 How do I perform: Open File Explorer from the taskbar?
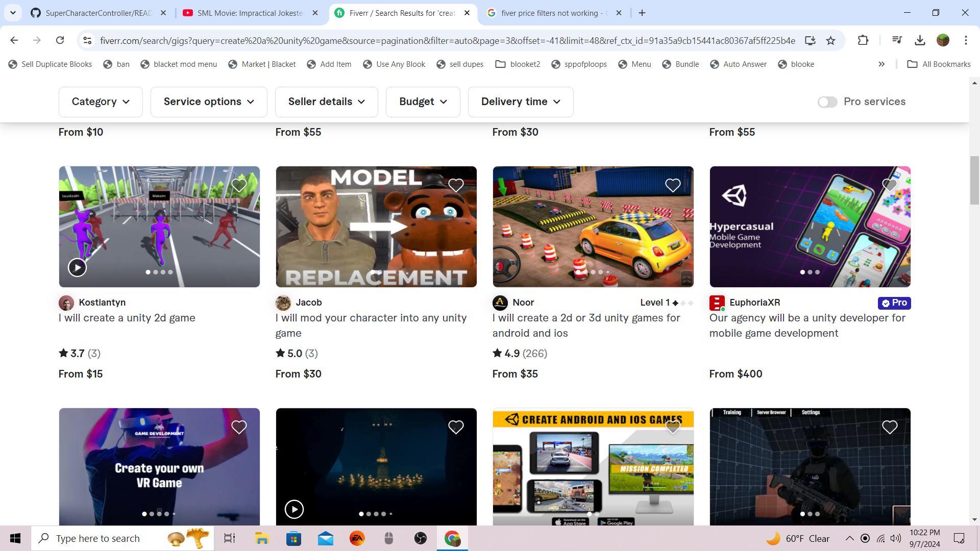[x=262, y=538]
